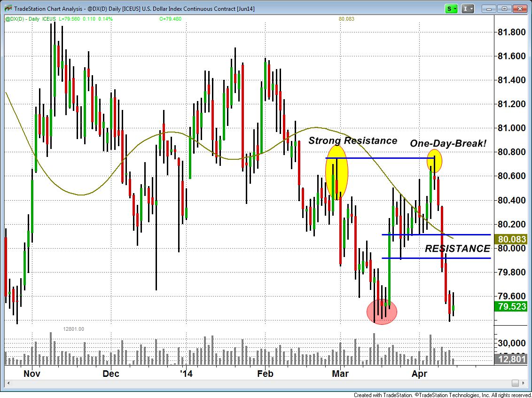
Task: Click the olive 80.083 moving average label
Action: click(x=512, y=240)
